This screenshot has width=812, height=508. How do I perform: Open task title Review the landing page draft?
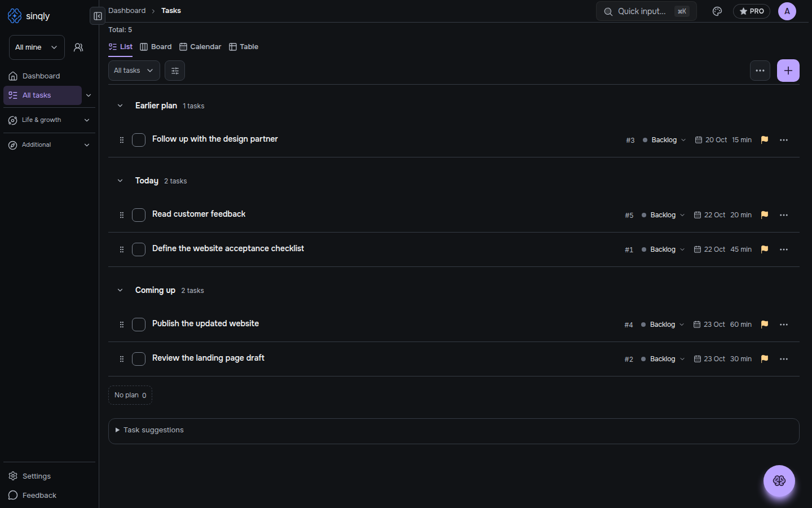coord(208,358)
